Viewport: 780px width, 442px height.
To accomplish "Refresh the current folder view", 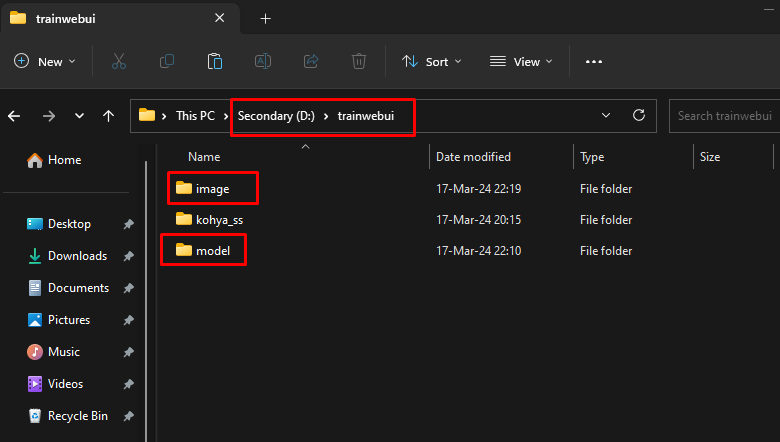I will coord(638,116).
